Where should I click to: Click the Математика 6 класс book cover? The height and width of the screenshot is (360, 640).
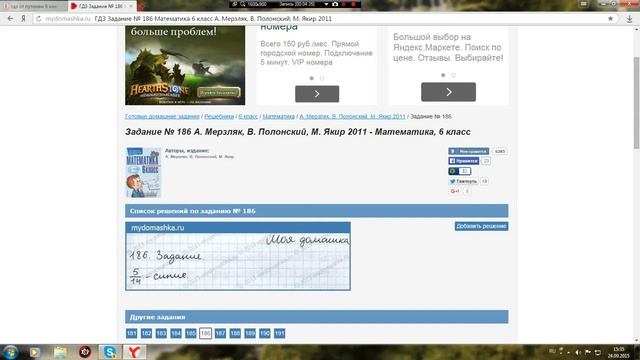143,173
